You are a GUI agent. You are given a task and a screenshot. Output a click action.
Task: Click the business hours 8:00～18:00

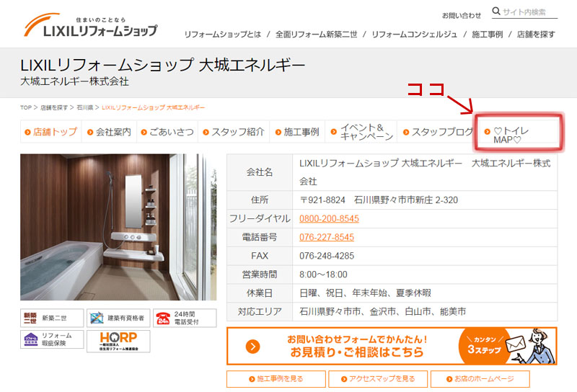pos(323,275)
